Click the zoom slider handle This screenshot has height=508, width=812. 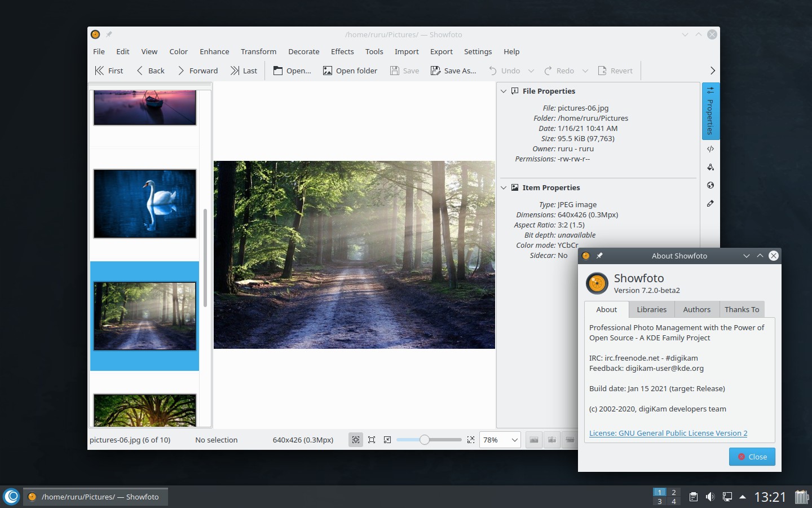(x=425, y=440)
